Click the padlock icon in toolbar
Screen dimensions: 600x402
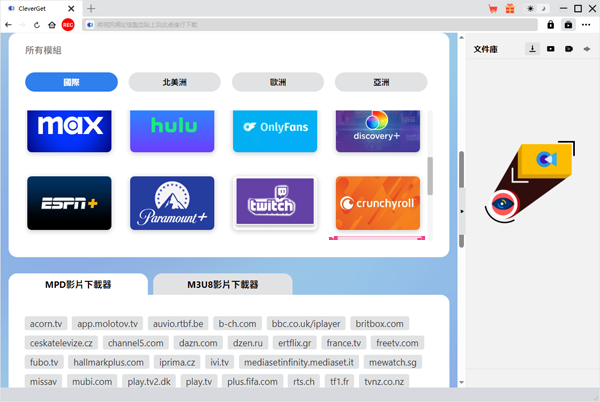pos(550,25)
